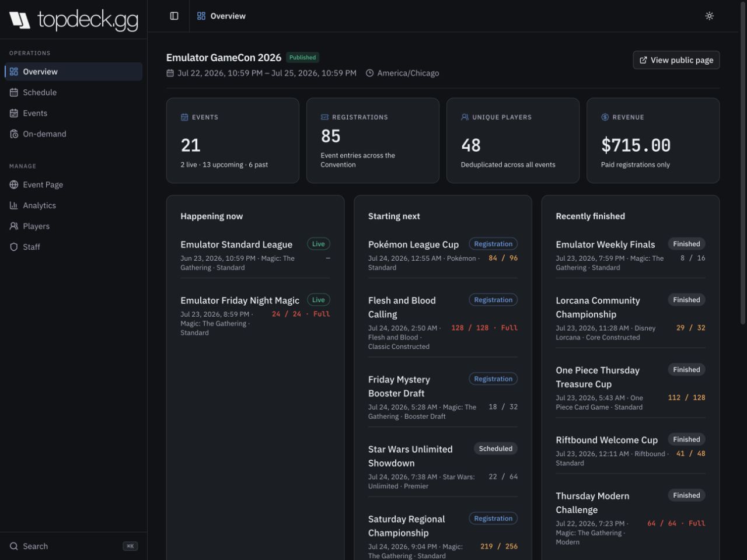
Task: Click the View public page button
Action: 676,60
